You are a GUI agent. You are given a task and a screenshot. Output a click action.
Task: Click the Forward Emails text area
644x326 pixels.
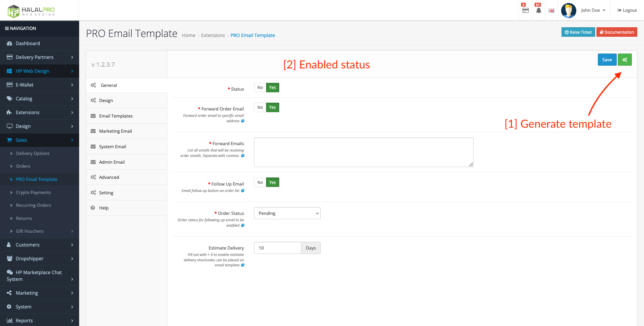pos(363,152)
